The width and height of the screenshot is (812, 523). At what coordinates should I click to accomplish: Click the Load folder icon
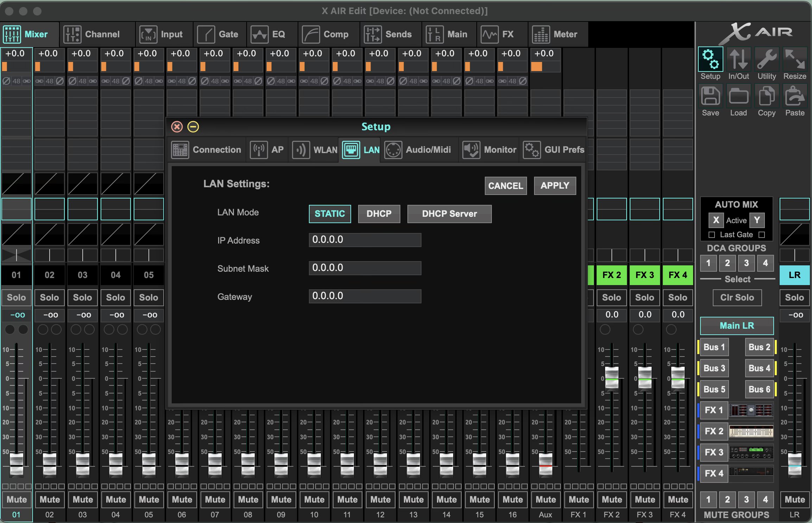pos(738,96)
